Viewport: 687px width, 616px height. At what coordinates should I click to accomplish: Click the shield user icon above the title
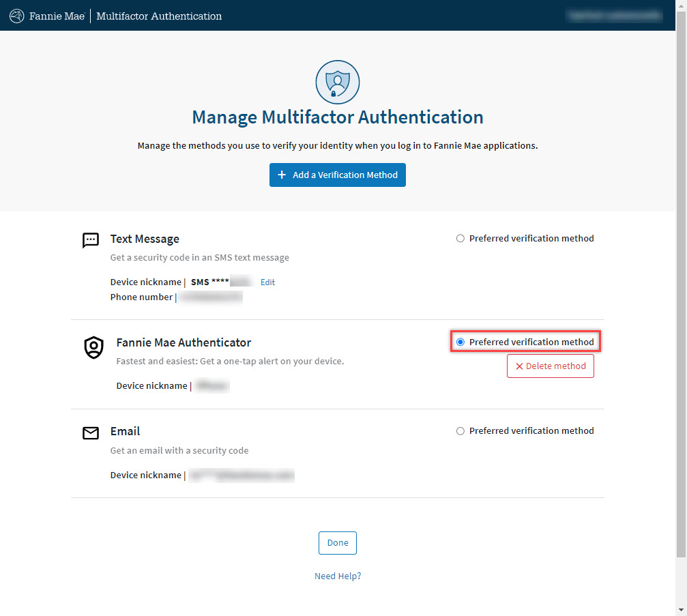coord(337,83)
